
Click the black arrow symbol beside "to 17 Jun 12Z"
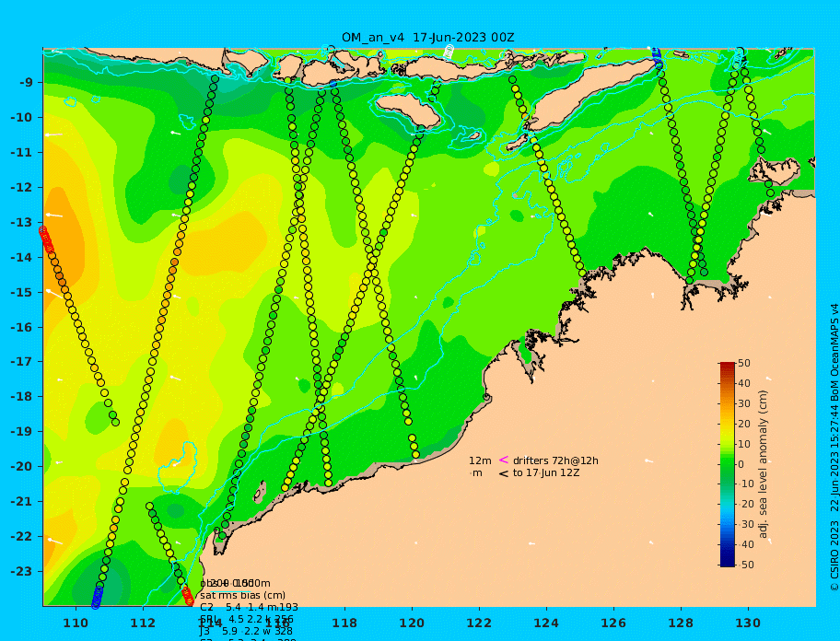[x=504, y=473]
